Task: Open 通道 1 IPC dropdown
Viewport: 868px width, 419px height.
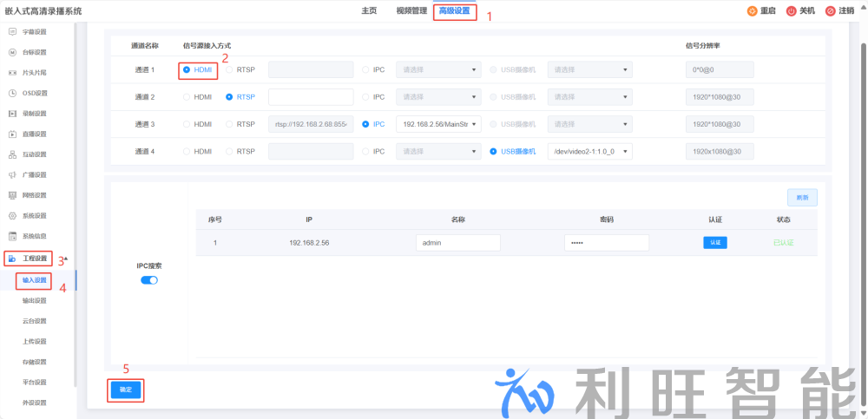Action: click(x=438, y=69)
